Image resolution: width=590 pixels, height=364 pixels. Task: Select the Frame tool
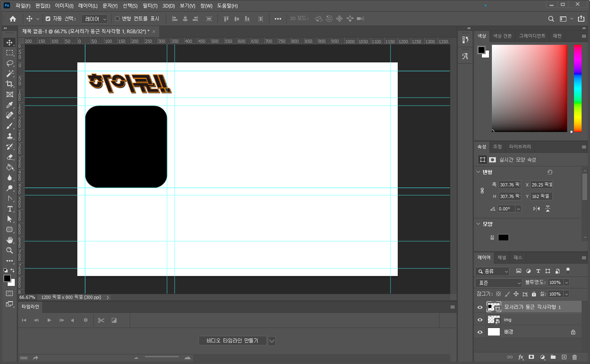coord(9,94)
